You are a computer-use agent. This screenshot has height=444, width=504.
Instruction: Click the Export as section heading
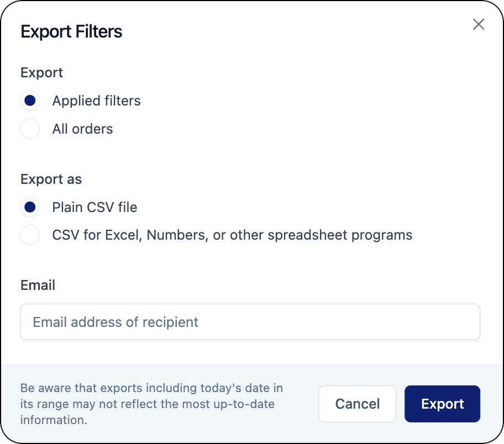click(51, 179)
